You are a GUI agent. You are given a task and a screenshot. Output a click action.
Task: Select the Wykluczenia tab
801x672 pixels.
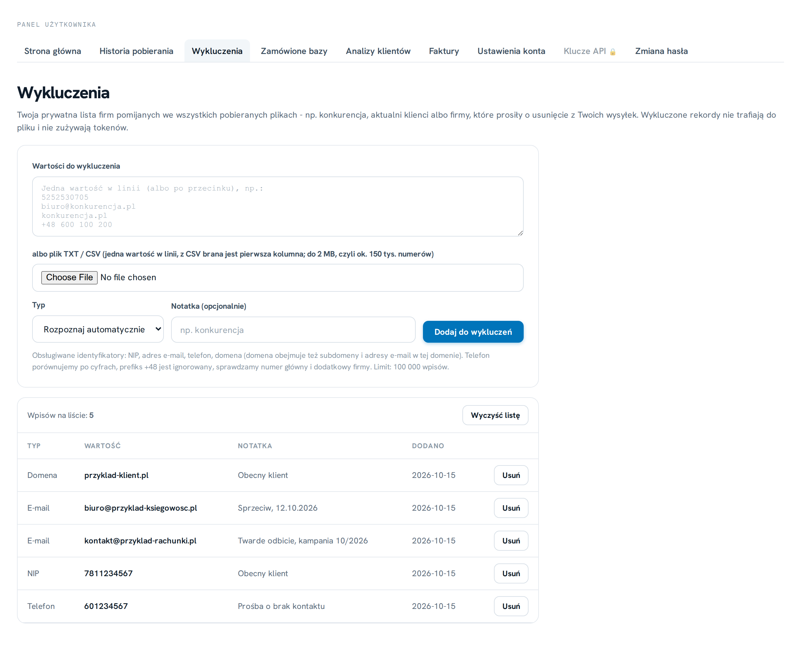tap(217, 51)
